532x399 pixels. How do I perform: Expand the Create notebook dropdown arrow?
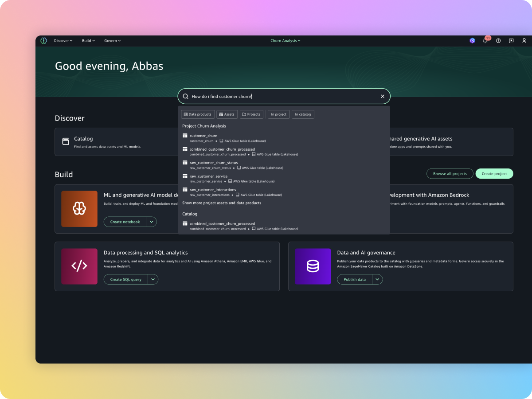(x=151, y=222)
